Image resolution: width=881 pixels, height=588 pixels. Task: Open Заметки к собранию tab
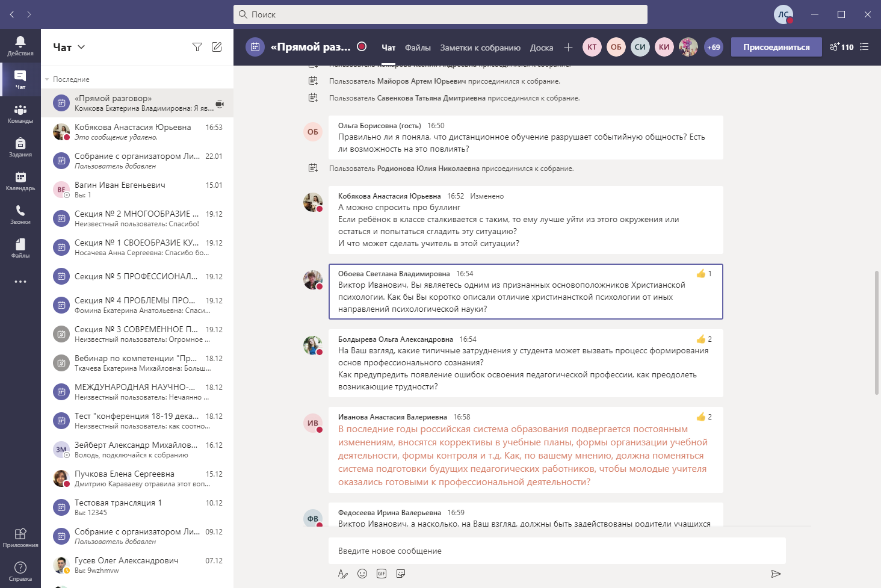[480, 48]
